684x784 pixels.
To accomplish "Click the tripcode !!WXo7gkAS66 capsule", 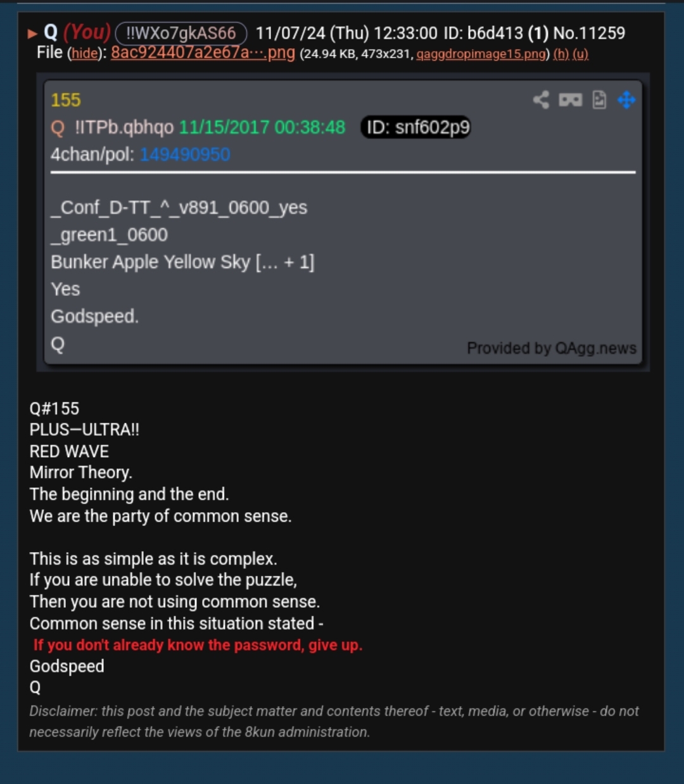I will click(181, 33).
